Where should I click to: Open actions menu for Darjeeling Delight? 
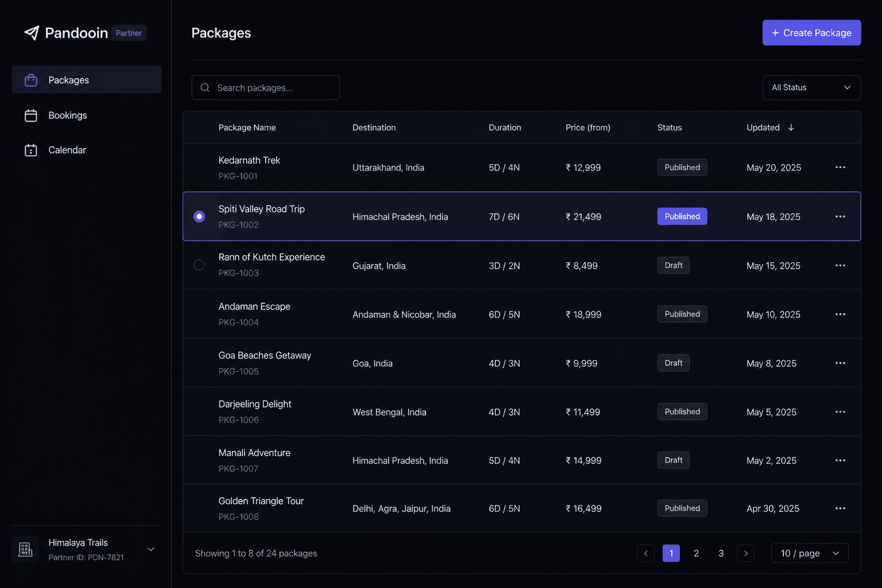pos(840,412)
